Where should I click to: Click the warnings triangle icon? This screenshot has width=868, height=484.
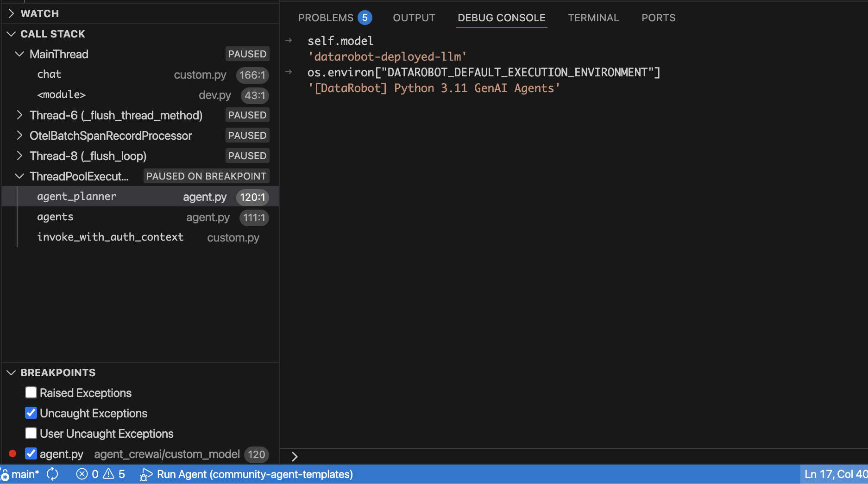108,474
